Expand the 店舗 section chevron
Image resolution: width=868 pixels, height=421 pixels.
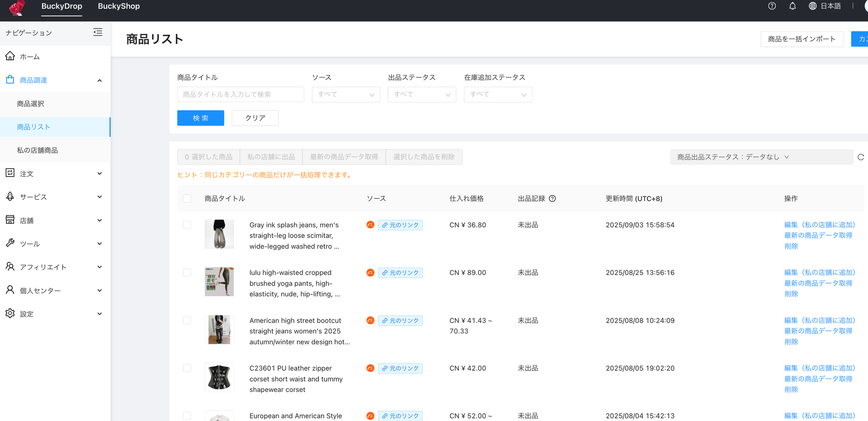99,220
